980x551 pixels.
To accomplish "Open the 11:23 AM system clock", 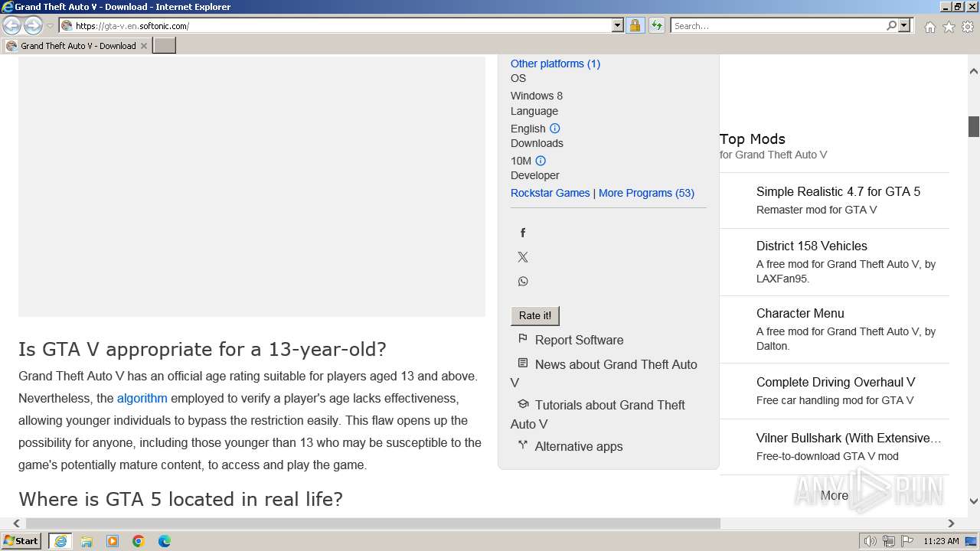I will point(941,541).
